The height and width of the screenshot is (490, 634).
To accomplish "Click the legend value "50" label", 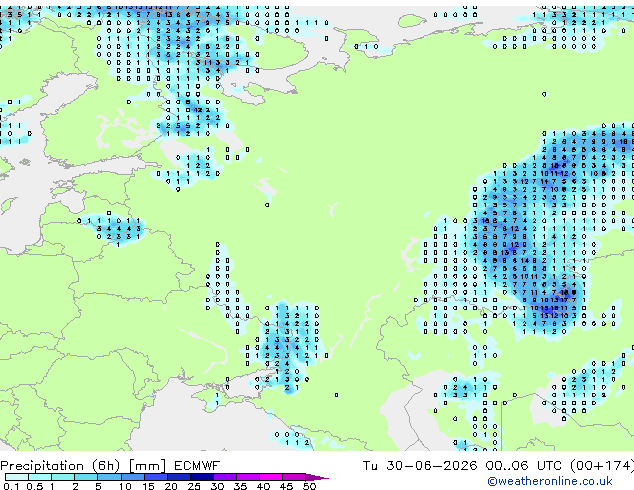I will coord(310,486).
